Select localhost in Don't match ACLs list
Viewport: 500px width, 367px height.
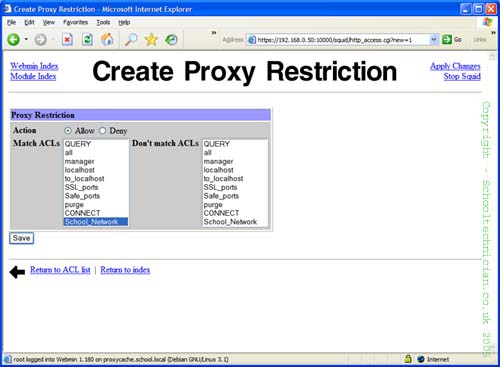[235, 170]
